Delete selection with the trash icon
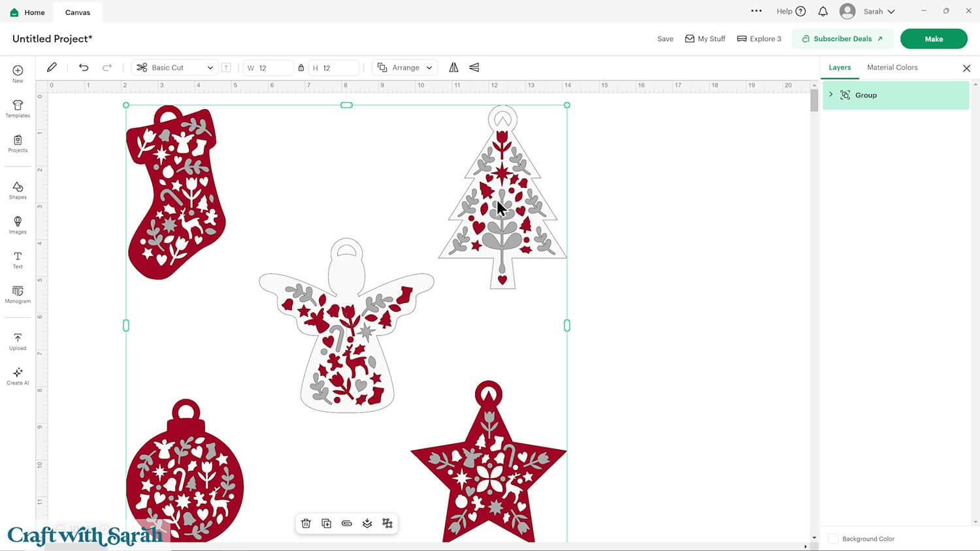 pyautogui.click(x=306, y=524)
